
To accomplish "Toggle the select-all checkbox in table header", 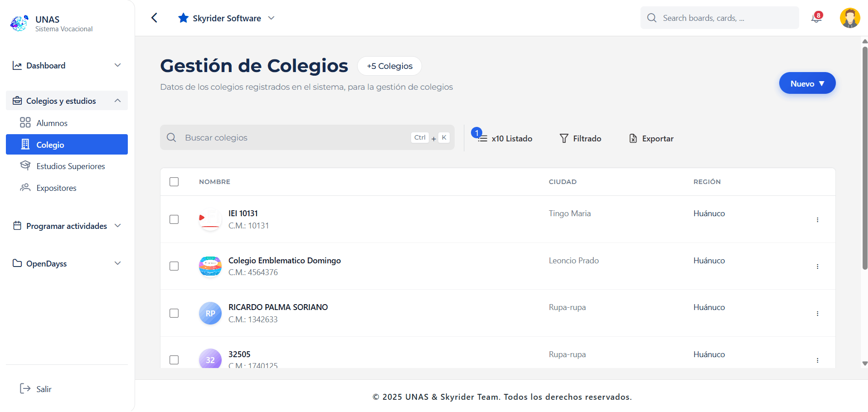I will [x=174, y=182].
